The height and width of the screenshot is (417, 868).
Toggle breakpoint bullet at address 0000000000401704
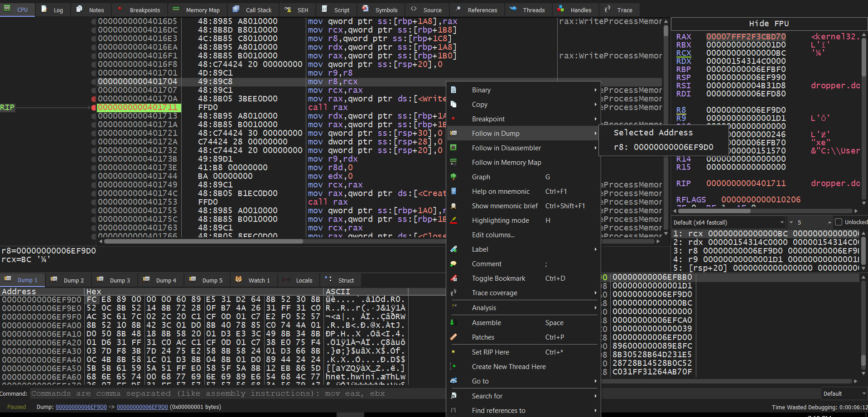(94, 82)
